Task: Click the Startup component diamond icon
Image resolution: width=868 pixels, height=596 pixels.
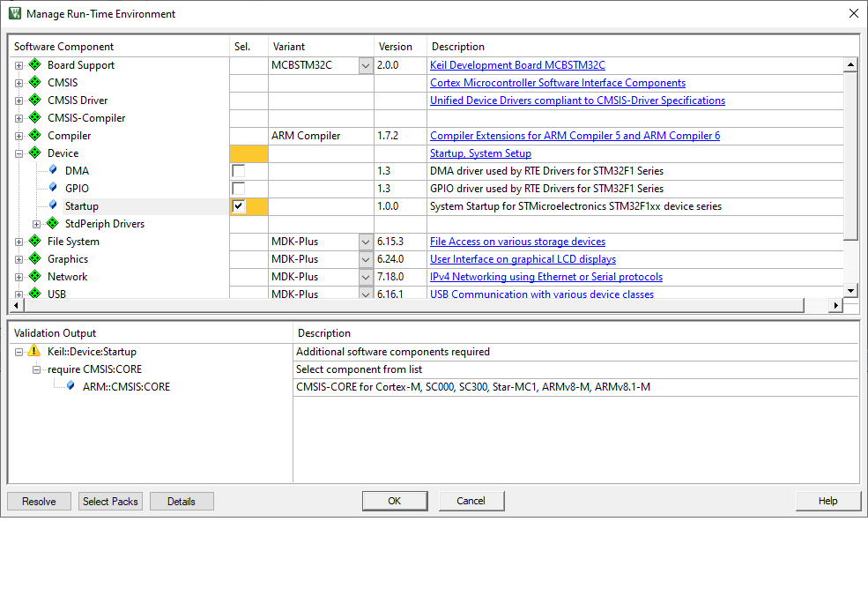Action: (53, 205)
